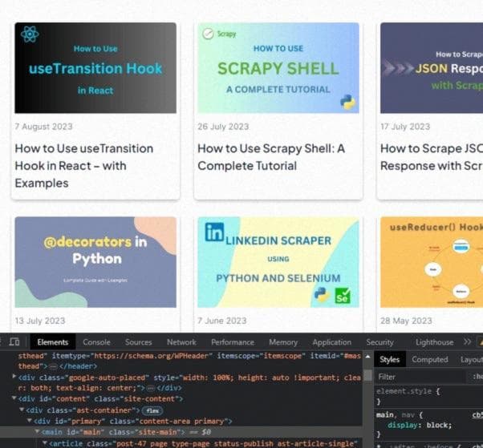Open the decorators in Python thumbnail
Screen dimensions: 483x448
point(95,262)
